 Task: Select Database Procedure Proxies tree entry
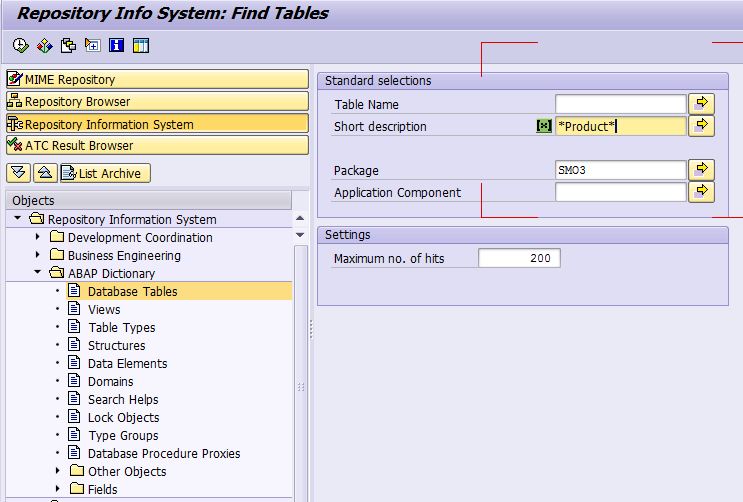pyautogui.click(x=164, y=453)
